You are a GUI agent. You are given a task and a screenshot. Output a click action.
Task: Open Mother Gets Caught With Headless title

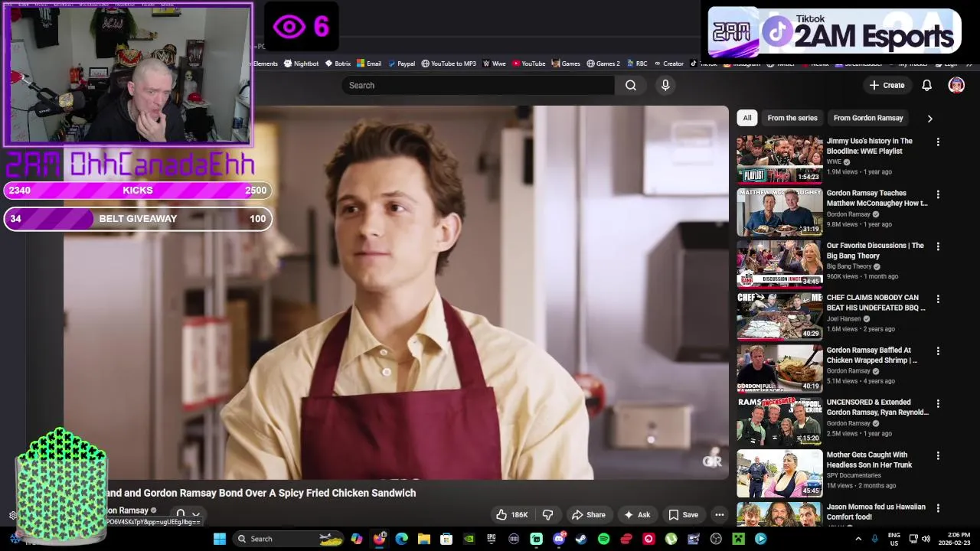click(x=869, y=459)
